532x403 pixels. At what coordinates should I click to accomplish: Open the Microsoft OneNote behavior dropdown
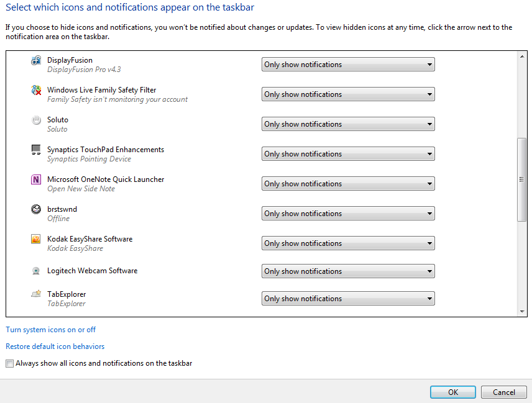click(348, 184)
